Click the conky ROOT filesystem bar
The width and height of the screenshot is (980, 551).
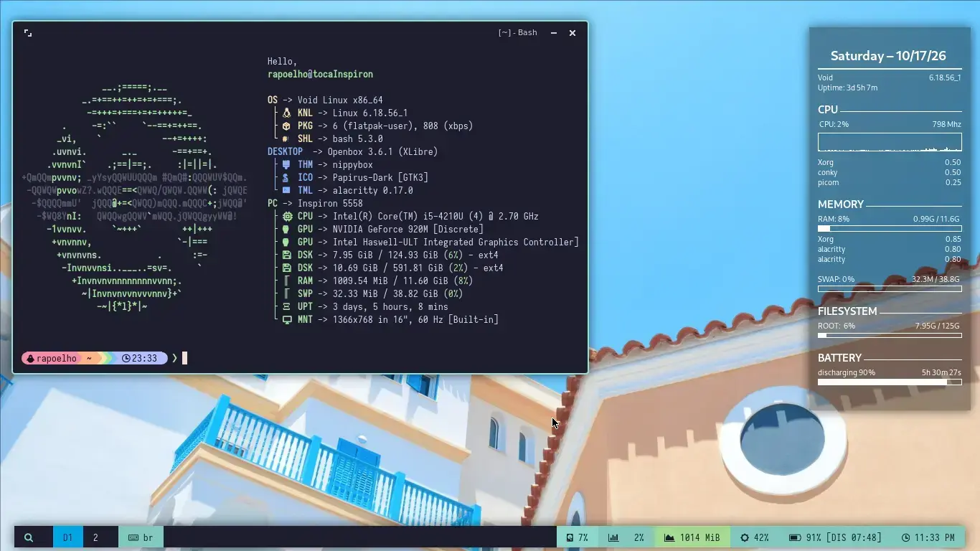pos(890,335)
